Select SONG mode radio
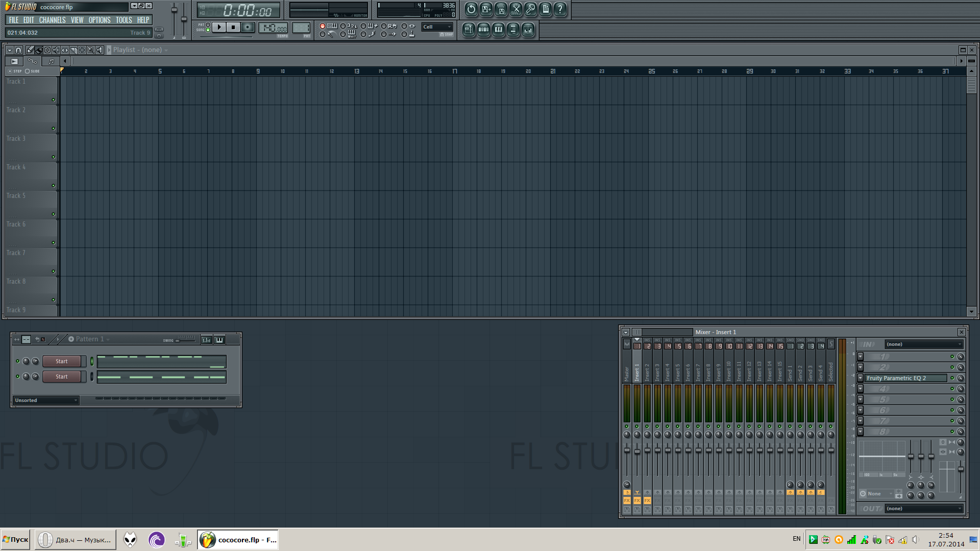Screen dimensions: 980x551 (208, 30)
